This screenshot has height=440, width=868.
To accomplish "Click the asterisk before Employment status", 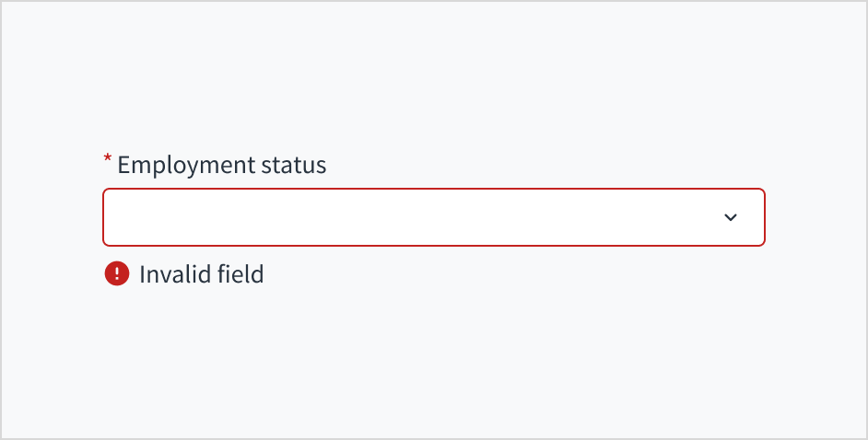I will point(108,162).
